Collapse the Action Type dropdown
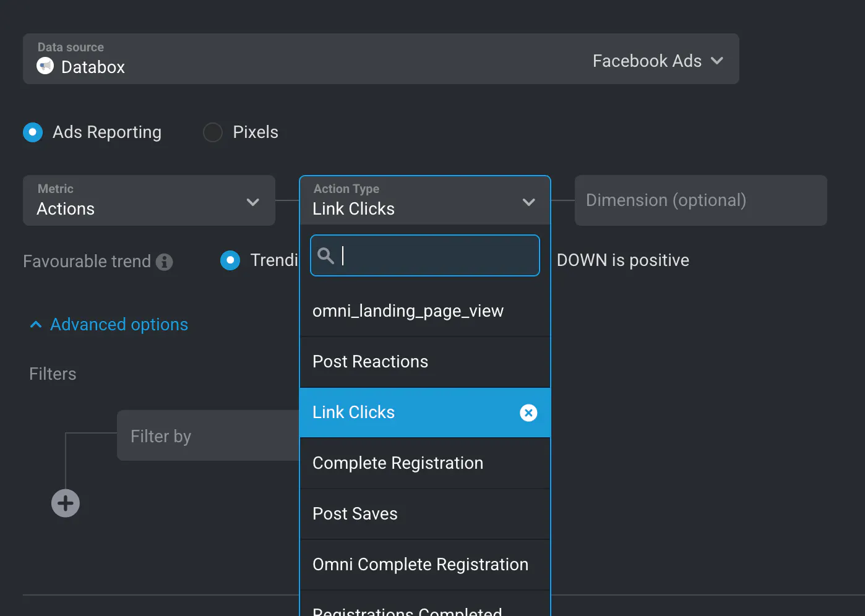Image resolution: width=865 pixels, height=616 pixels. coord(528,202)
